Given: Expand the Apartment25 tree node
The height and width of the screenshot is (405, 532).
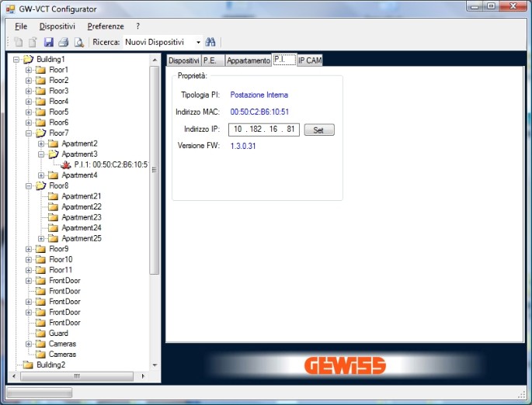Looking at the screenshot, I should click(x=41, y=239).
